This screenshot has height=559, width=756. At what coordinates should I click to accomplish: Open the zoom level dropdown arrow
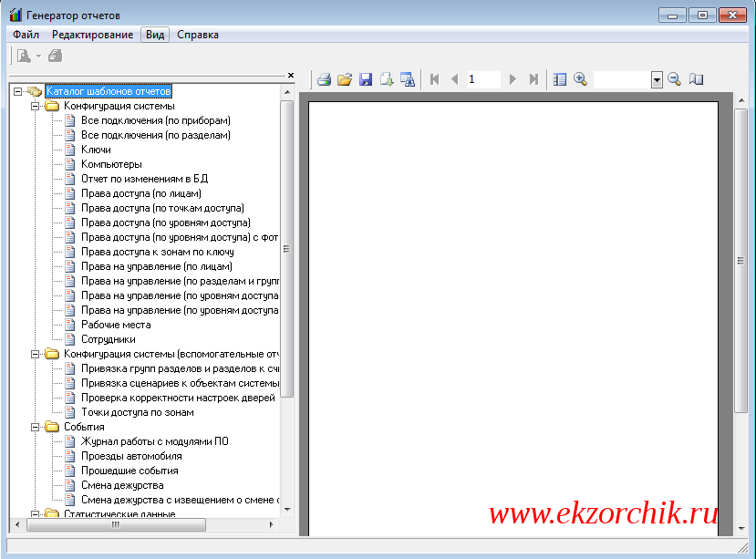(657, 80)
